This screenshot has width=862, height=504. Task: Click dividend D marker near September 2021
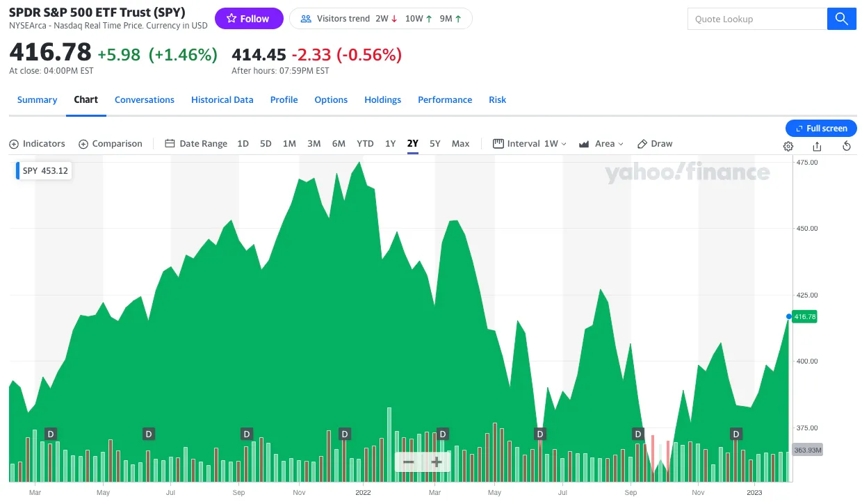[x=246, y=434]
